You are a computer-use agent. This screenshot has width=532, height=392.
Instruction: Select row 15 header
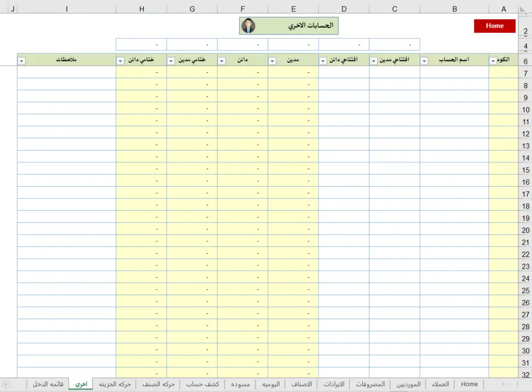point(525,170)
